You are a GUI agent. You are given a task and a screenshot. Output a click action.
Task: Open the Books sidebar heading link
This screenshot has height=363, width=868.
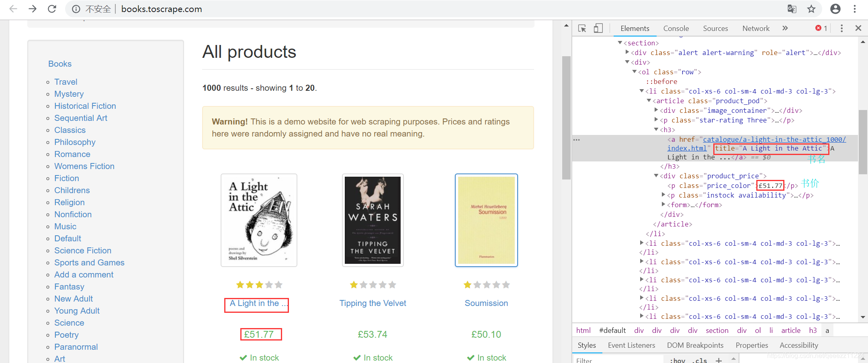click(60, 64)
